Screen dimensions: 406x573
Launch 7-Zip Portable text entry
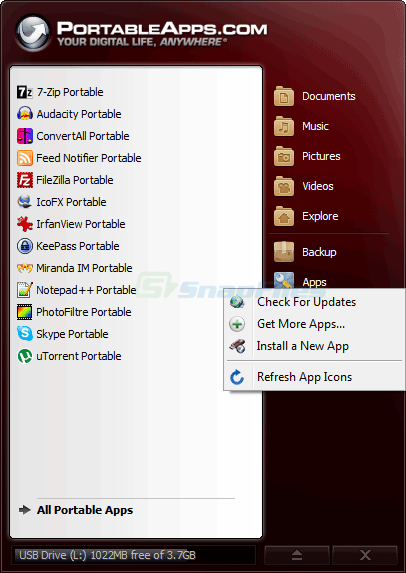click(70, 92)
